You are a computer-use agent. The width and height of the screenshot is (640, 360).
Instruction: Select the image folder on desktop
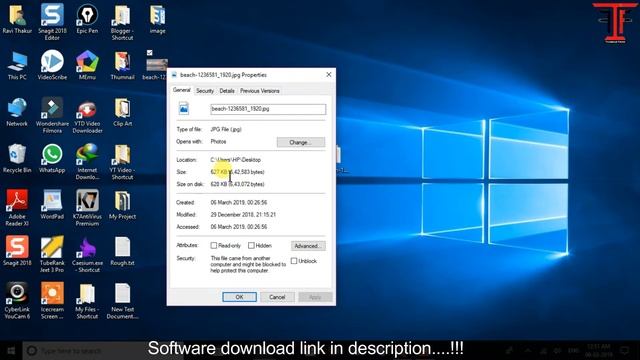pos(158,19)
